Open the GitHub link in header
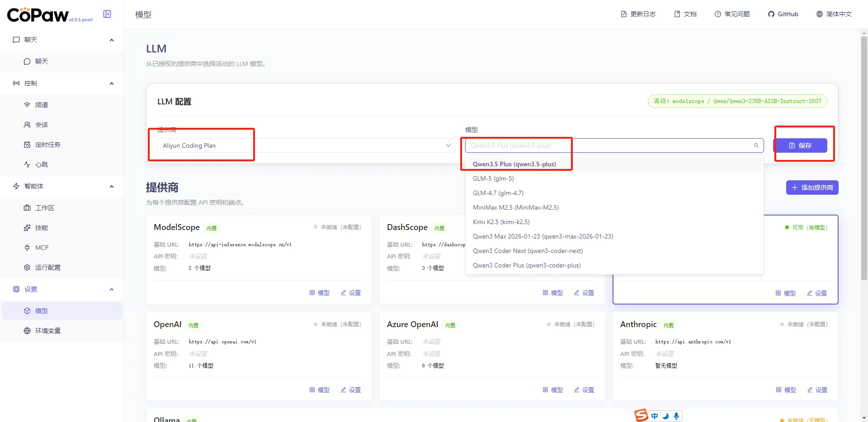Viewport: 868px width, 422px height. 783,14
